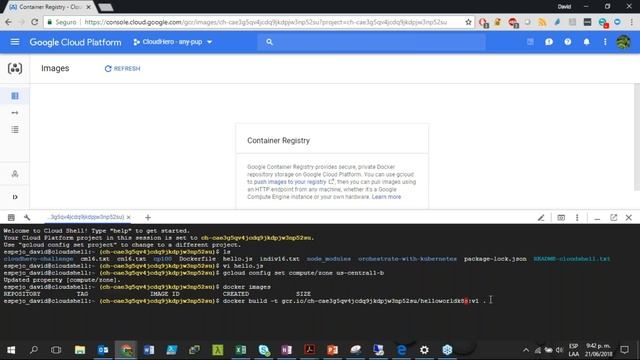This screenshot has height=360, width=640.
Task: Open the Windows Start menu
Action: pyautogui.click(x=11, y=350)
